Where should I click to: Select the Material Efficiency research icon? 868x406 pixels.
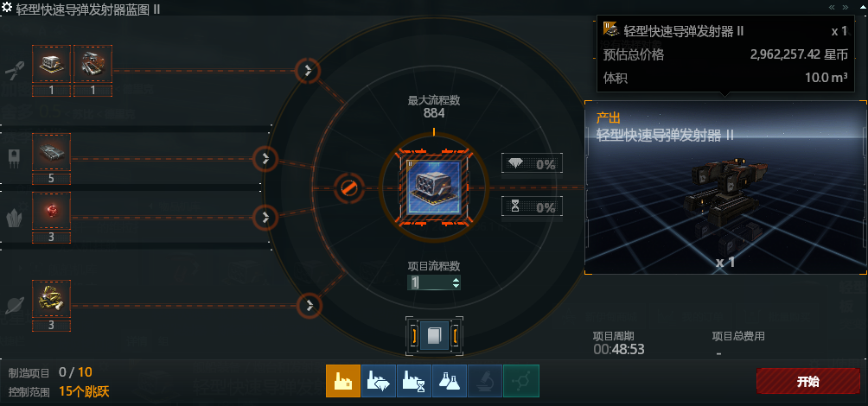click(379, 381)
